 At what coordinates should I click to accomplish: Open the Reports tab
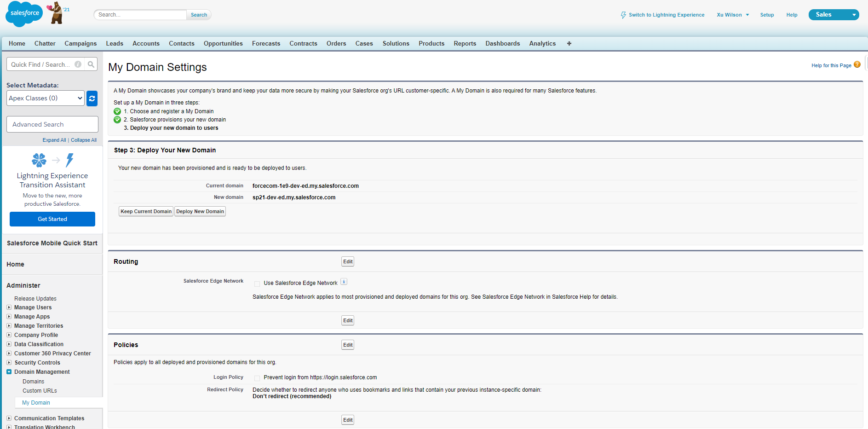point(465,43)
